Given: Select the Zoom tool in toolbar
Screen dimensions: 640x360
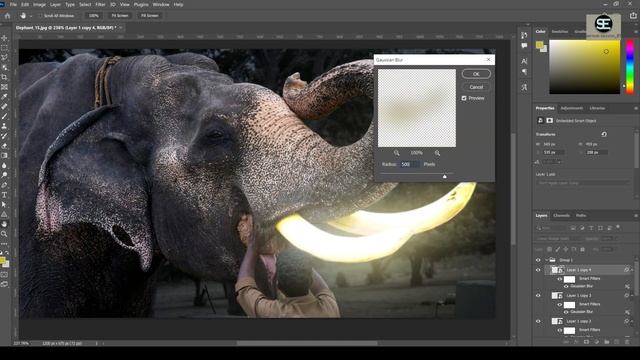Looking at the screenshot, I should tap(4, 234).
